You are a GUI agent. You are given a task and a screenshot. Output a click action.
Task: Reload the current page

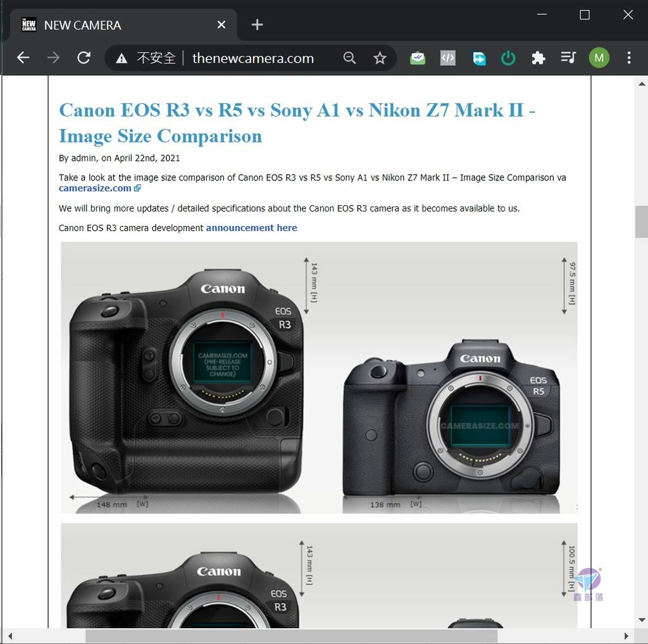[84, 58]
